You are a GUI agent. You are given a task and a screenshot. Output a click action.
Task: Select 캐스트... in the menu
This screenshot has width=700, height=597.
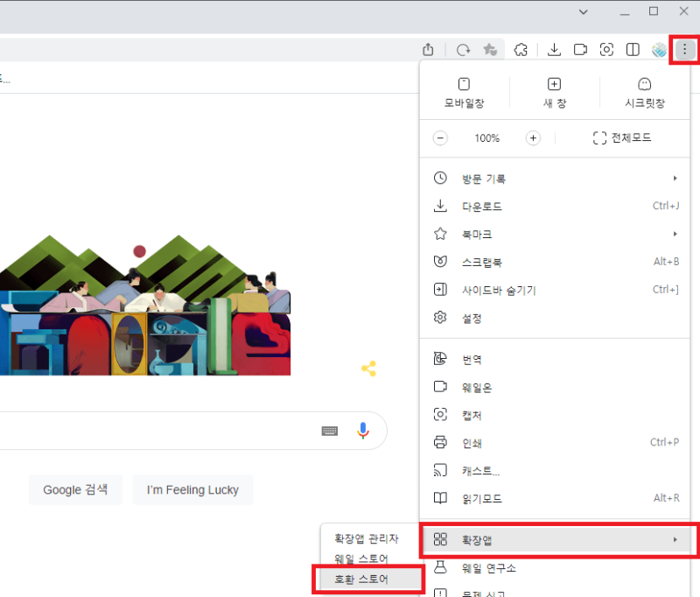tap(555, 471)
